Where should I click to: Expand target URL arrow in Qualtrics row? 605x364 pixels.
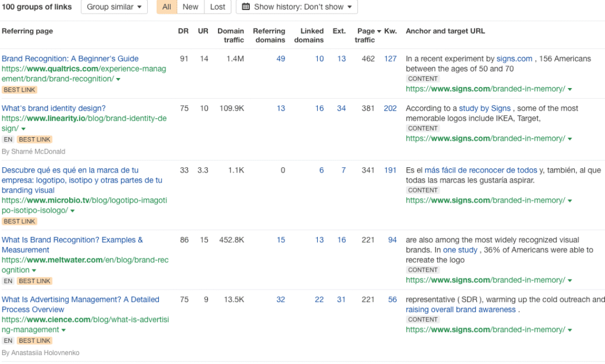[x=570, y=89]
